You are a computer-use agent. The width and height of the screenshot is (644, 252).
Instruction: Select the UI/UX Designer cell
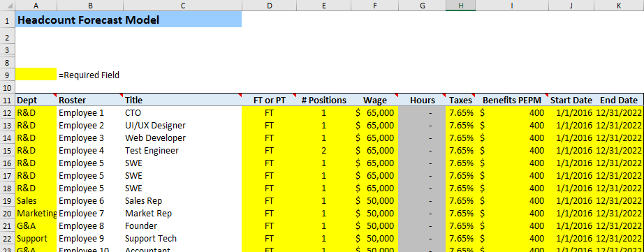click(182, 126)
